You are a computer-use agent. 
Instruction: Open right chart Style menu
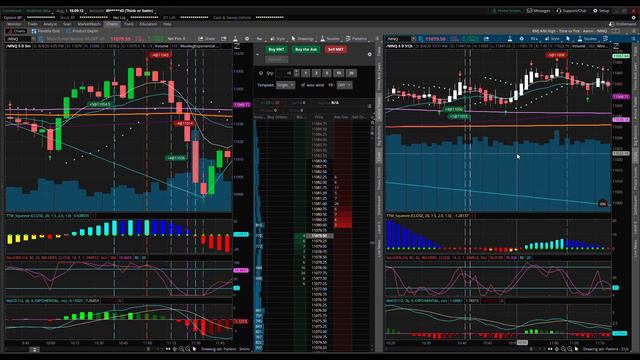click(552, 39)
